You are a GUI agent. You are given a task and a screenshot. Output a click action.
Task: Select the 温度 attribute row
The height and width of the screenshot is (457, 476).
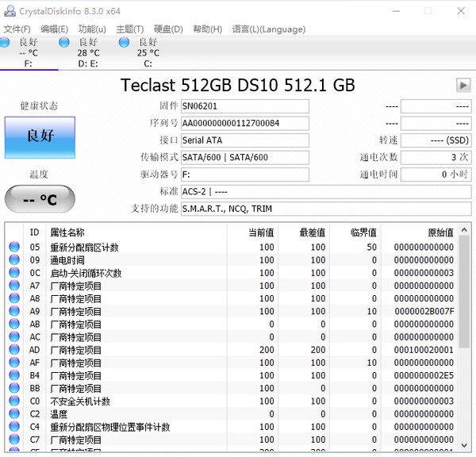tap(232, 413)
